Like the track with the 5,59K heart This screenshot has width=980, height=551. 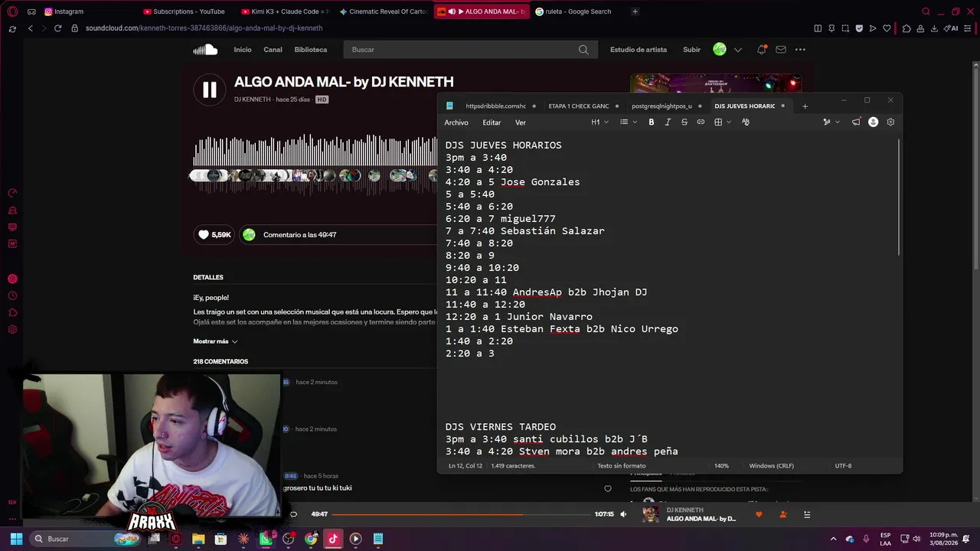tap(214, 235)
